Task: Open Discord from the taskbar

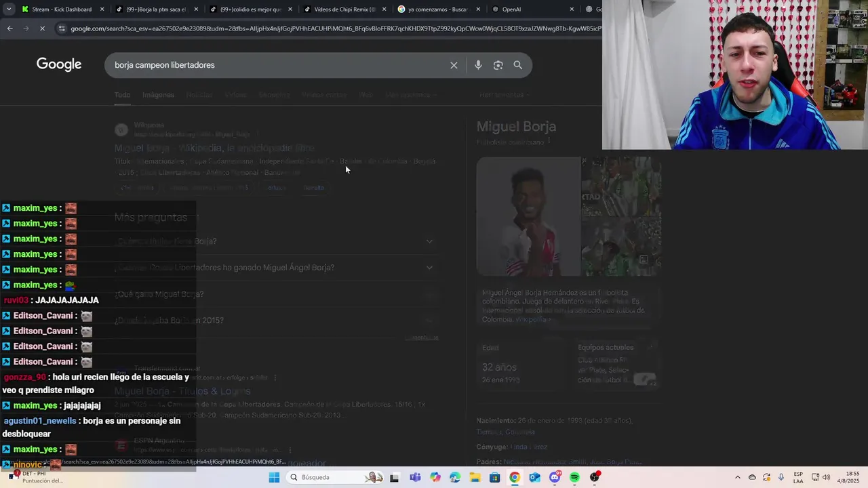Action: point(555,477)
